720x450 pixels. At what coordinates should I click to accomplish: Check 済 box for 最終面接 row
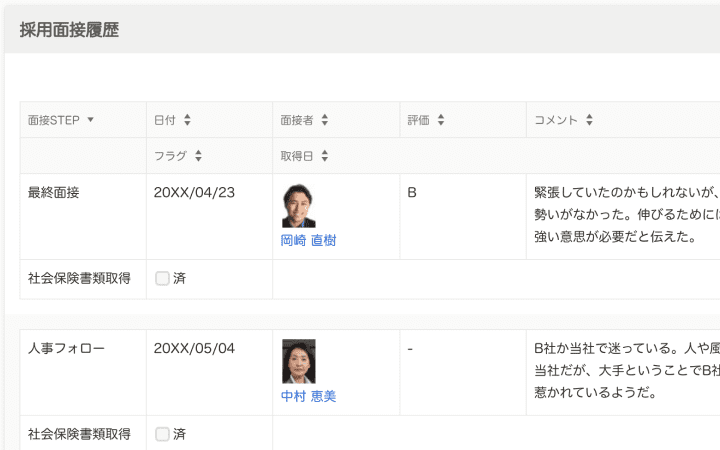pos(162,279)
